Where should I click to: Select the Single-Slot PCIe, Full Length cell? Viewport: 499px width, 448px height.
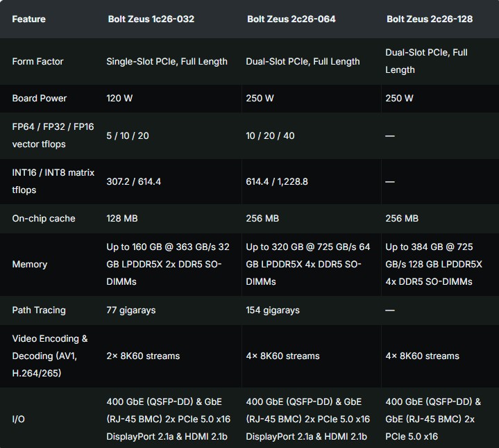tap(167, 61)
